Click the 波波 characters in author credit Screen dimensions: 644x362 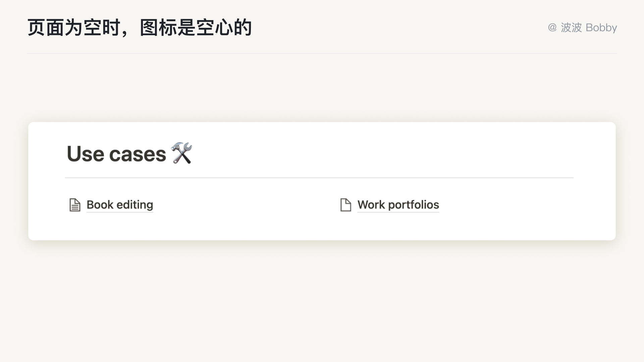click(x=571, y=27)
